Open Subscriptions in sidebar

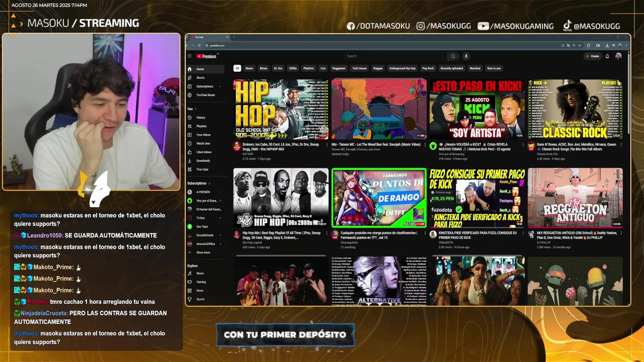205,86
